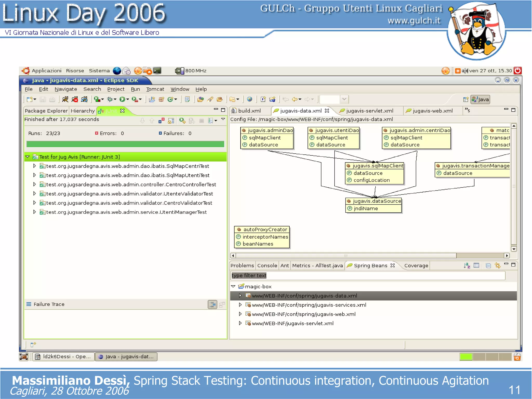532x399 pixels.
Task: Click the sort icon in Spring Beans view
Action: click(x=467, y=265)
